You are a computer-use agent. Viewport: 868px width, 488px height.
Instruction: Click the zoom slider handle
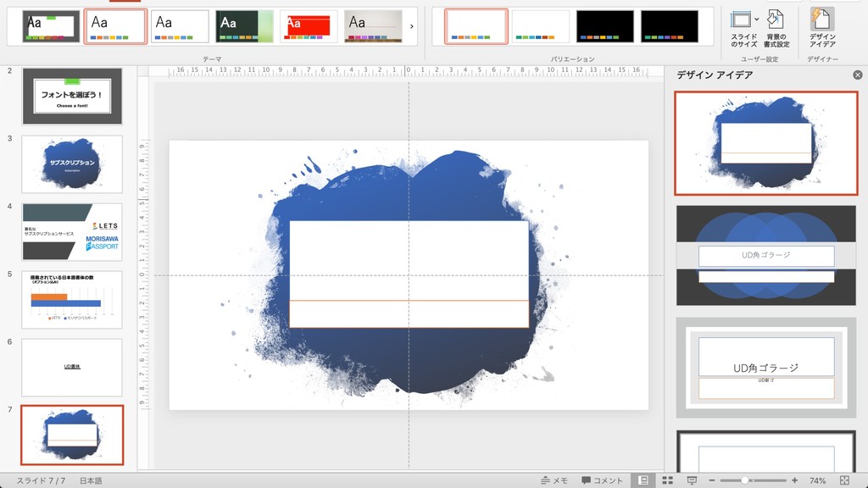[745, 480]
